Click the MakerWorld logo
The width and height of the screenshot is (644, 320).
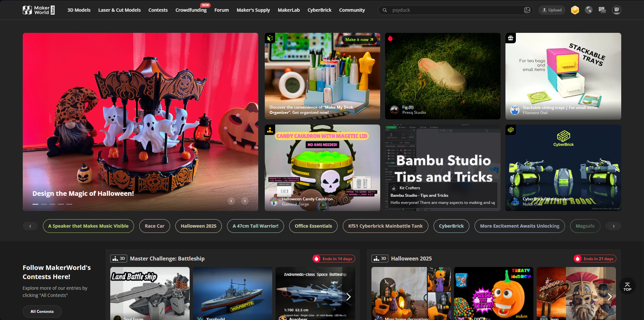tap(39, 10)
